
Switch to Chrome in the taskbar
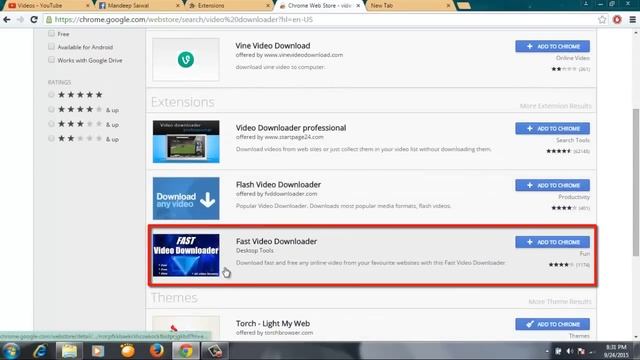click(186, 351)
